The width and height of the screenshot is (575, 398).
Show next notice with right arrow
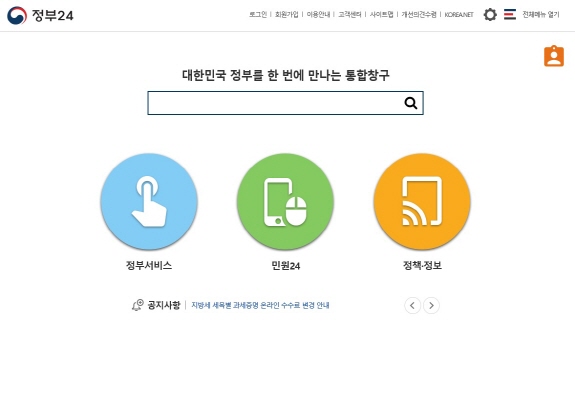click(431, 306)
